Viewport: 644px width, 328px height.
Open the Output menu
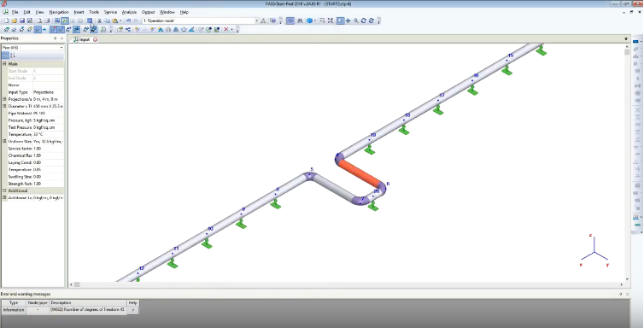(148, 12)
